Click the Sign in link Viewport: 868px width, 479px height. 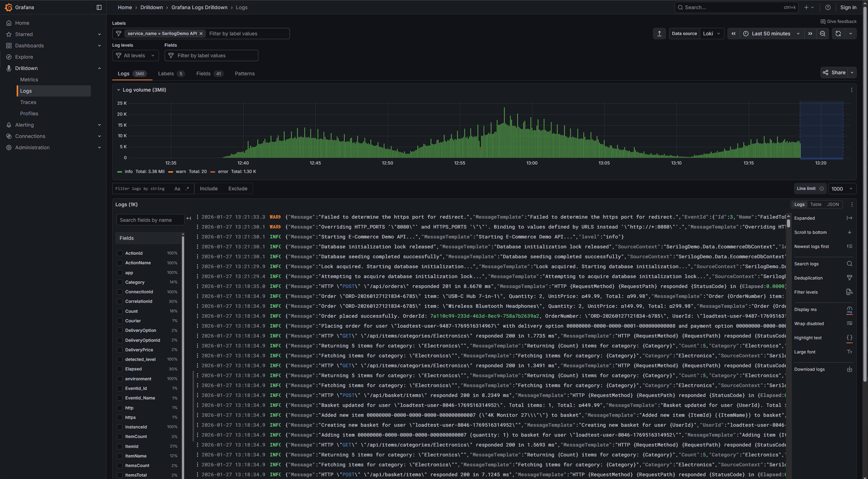click(849, 7)
